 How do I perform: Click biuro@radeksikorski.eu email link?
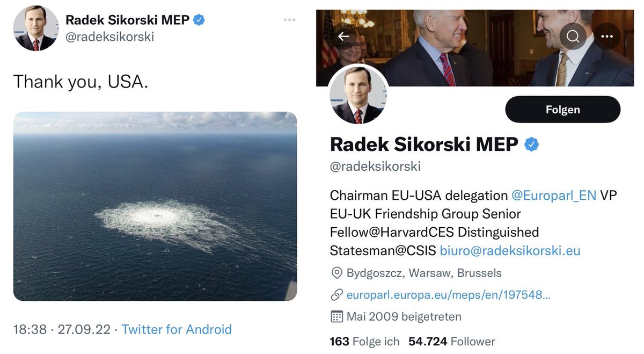pyautogui.click(x=510, y=251)
